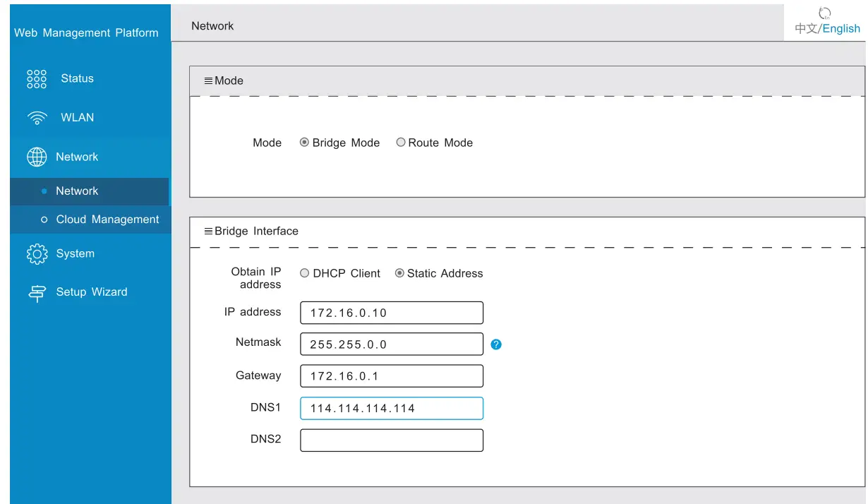
Task: Click the WLAN wifi icon
Action: 37,118
